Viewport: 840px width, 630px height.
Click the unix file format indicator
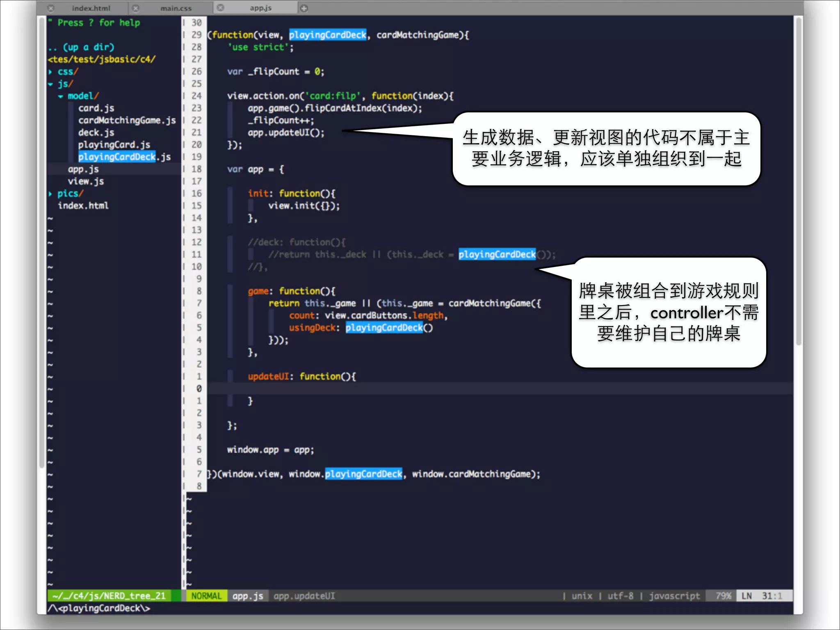tap(582, 596)
